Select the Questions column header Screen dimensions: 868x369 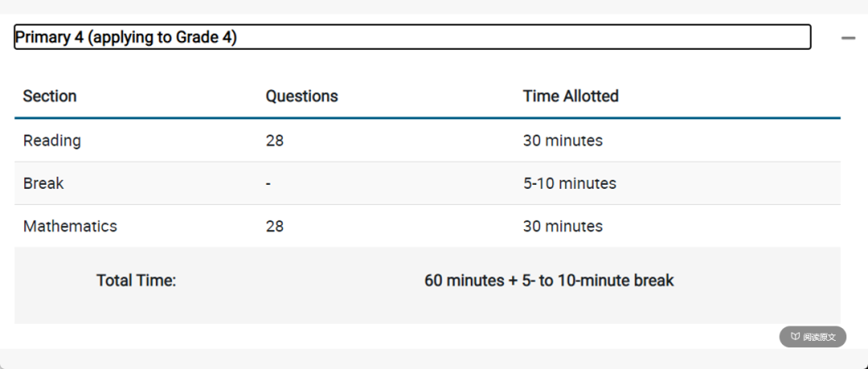(301, 96)
